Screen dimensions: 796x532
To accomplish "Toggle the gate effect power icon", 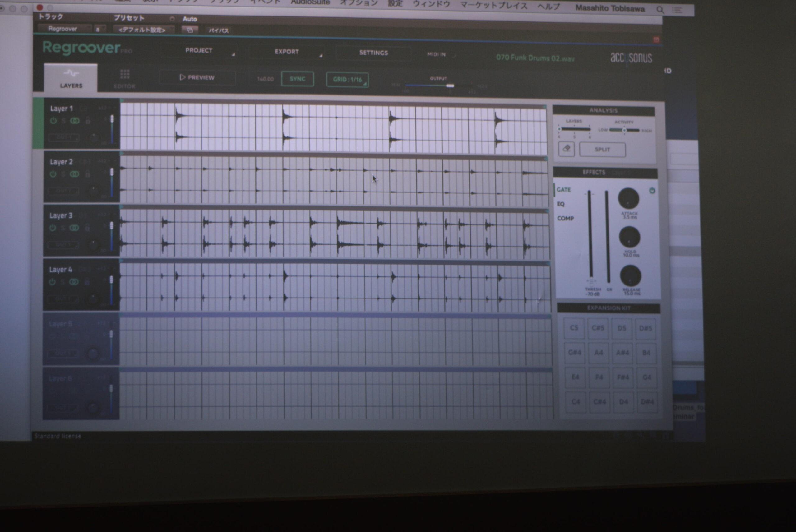I will click(x=652, y=191).
